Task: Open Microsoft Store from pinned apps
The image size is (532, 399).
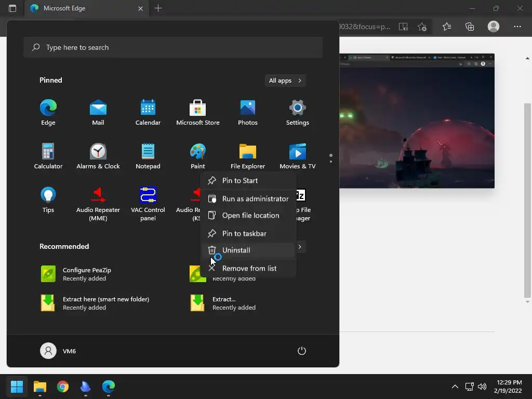Action: [x=198, y=113]
